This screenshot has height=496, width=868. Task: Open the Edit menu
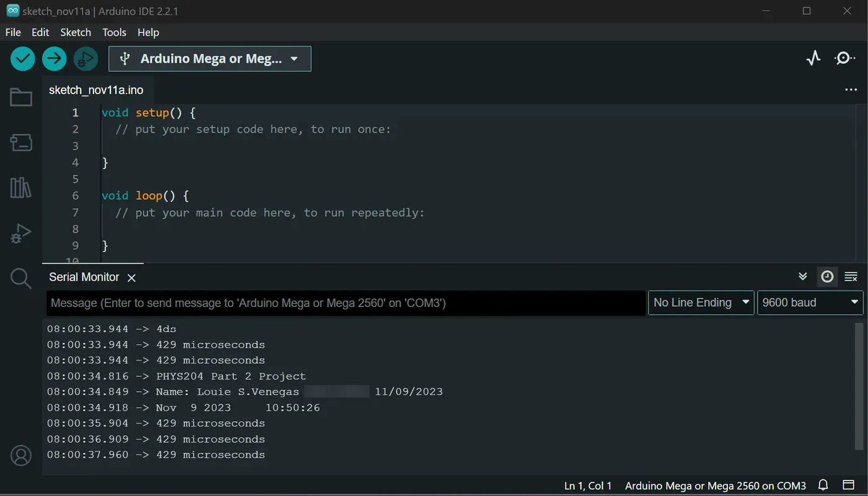(40, 32)
